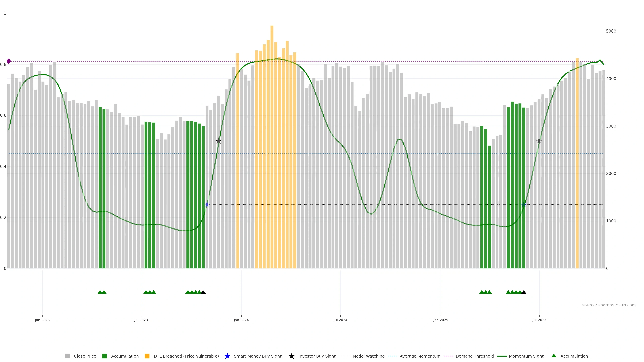
Task: Click the green Accumulation triangle legend icon
Action: (554, 356)
